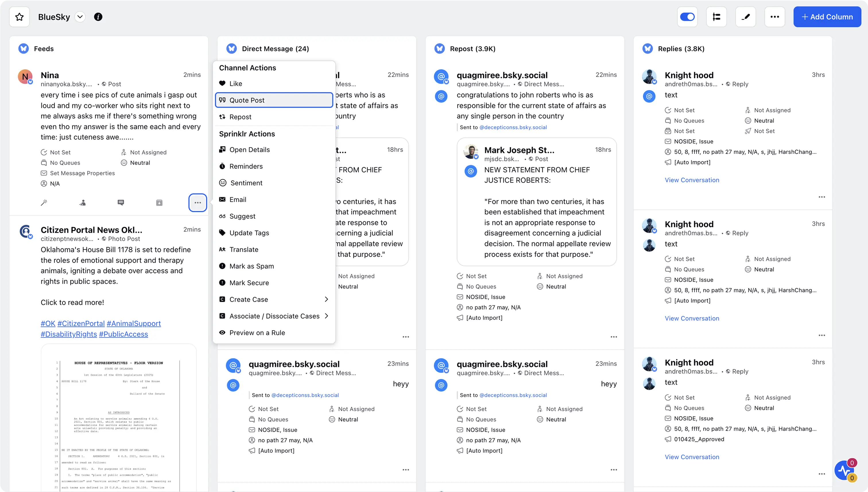Click the pencil edit icon in header
Screen dimensions: 868x492
click(745, 17)
